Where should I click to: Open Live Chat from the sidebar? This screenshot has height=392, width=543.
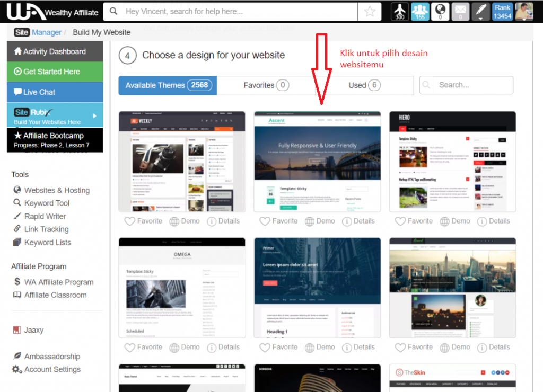pos(35,91)
